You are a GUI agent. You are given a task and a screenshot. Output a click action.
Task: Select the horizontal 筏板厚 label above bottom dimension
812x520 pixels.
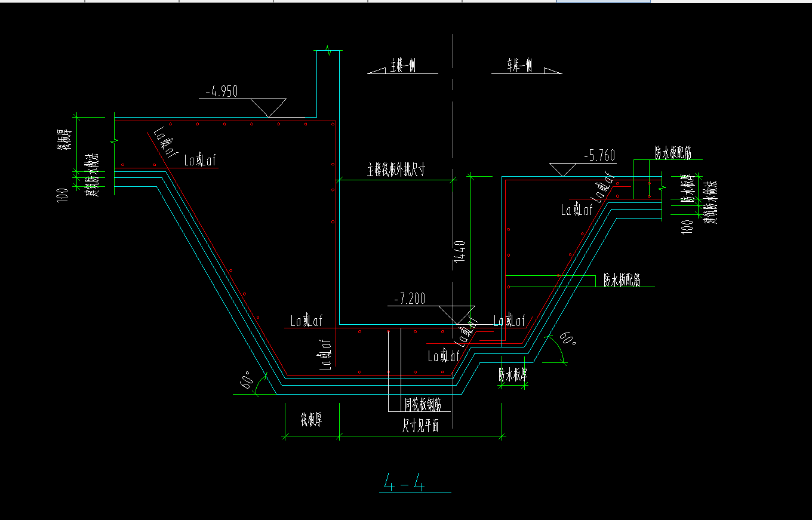pos(311,421)
